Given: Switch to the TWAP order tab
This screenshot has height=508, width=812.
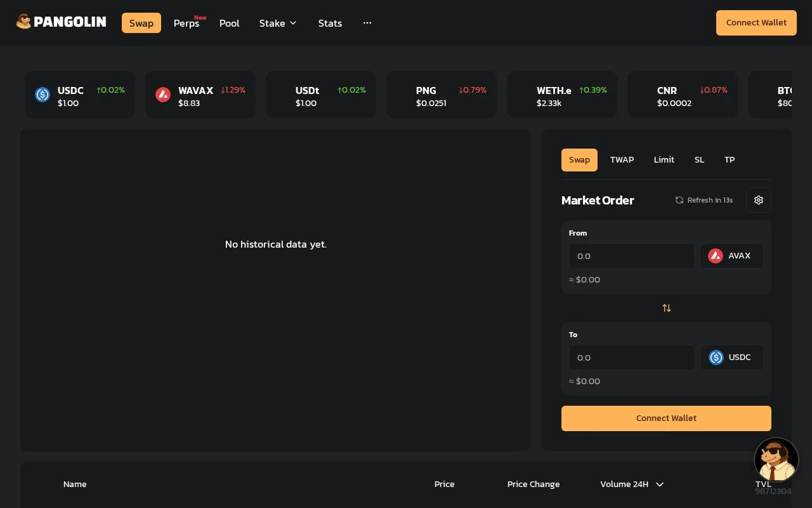Looking at the screenshot, I should pyautogui.click(x=622, y=160).
